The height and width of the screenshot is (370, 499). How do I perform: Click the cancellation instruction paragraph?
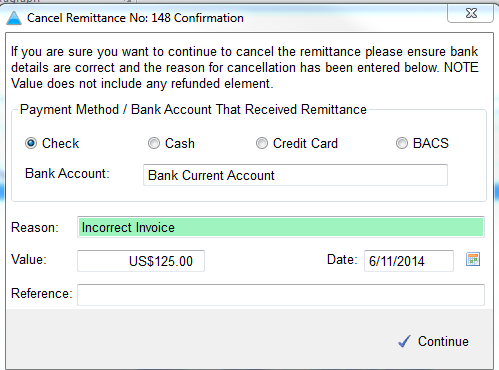coord(245,68)
